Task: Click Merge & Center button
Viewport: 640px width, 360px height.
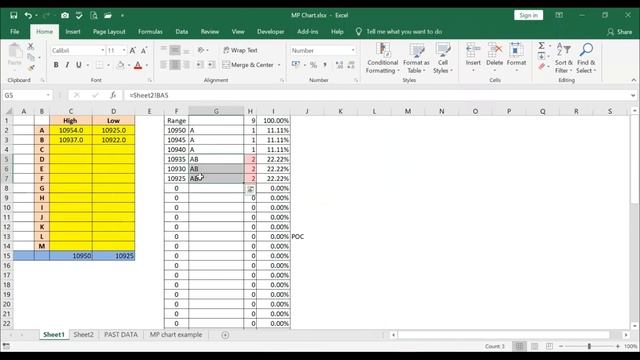Action: click(248, 65)
